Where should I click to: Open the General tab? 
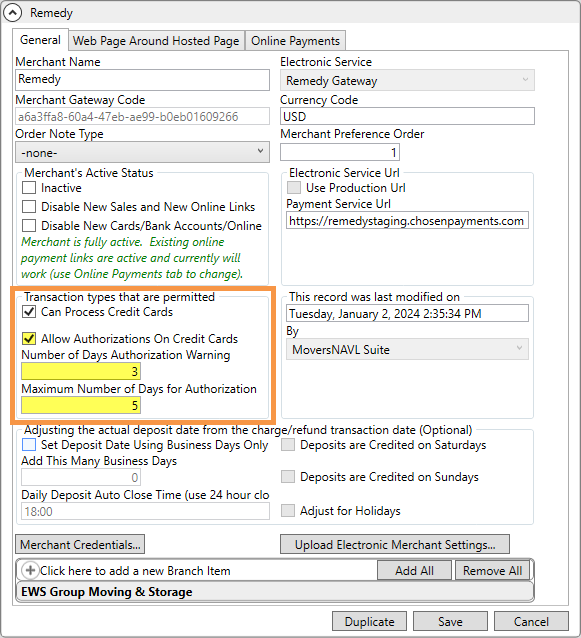coord(40,40)
